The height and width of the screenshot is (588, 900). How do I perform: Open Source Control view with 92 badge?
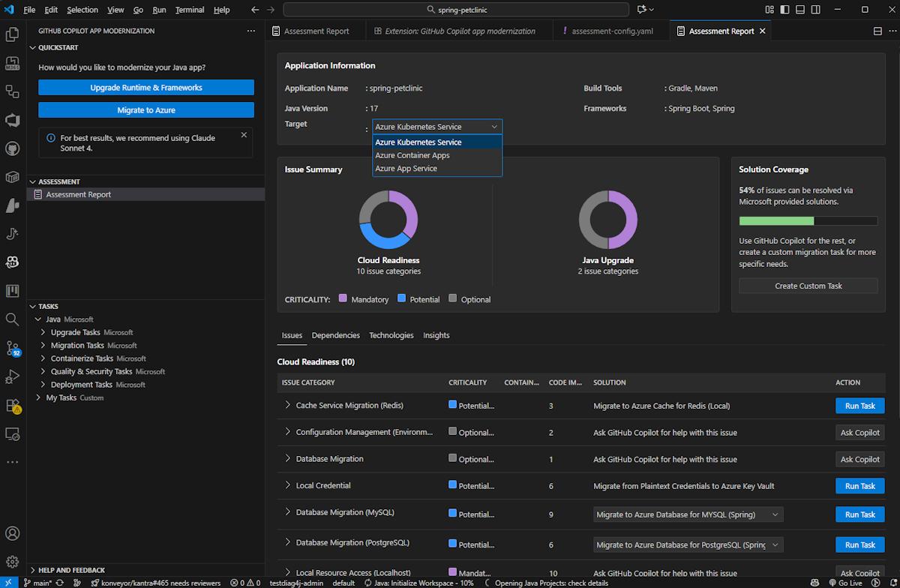12,348
